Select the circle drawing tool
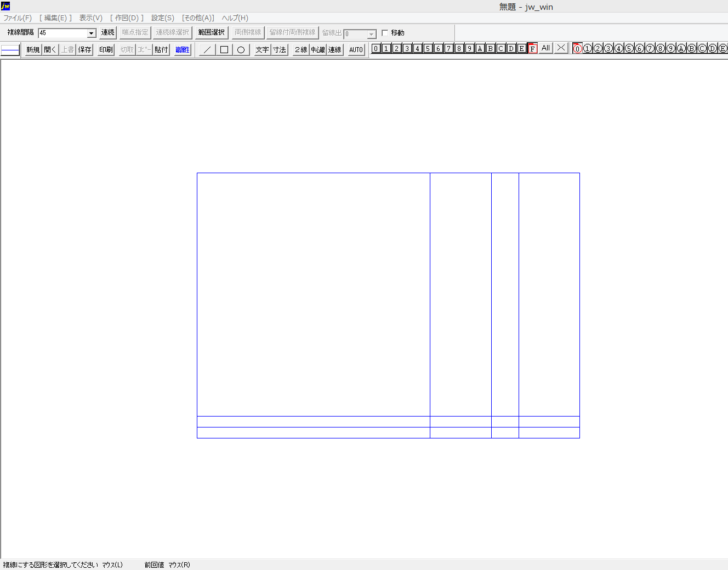Screen dimensions: 728x570 [x=241, y=50]
